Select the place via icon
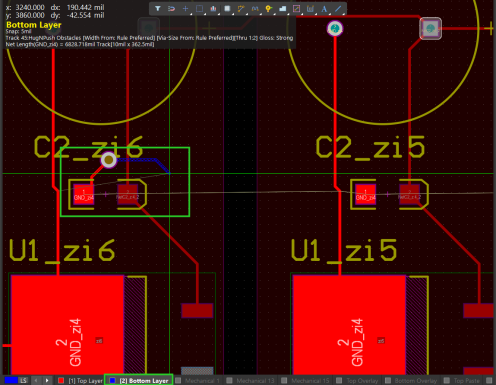 269,9
